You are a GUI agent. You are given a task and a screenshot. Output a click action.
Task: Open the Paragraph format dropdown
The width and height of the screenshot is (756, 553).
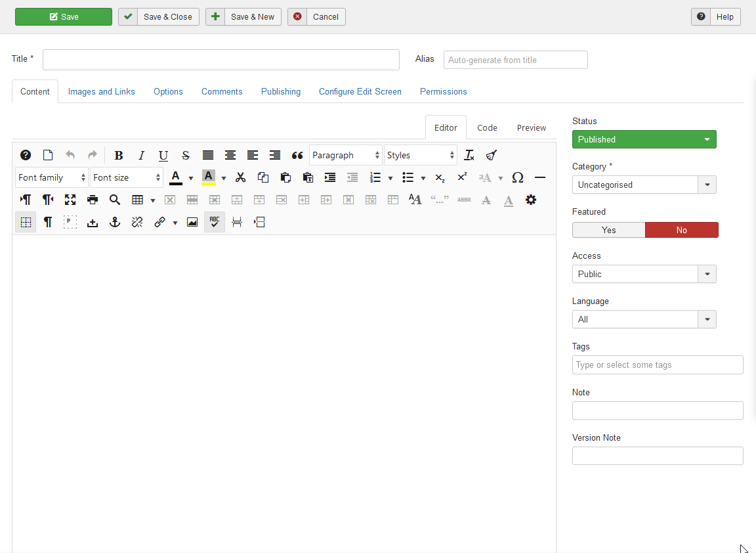[345, 156]
